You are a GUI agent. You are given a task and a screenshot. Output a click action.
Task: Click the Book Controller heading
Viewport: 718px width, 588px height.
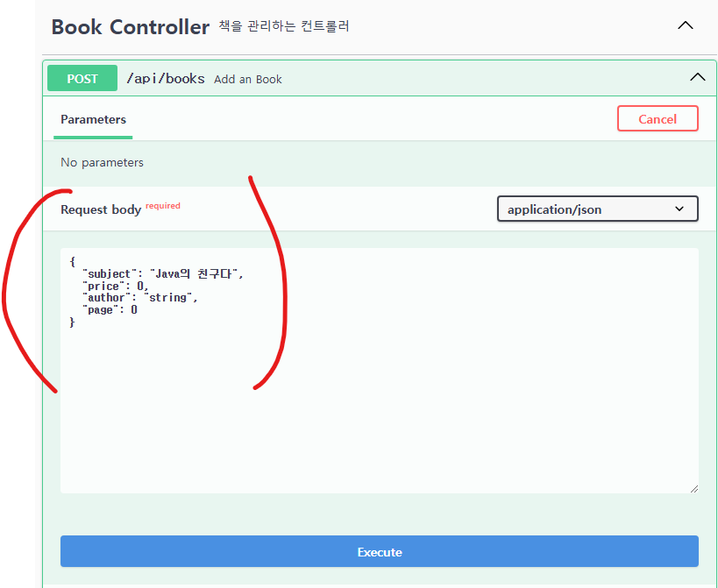click(131, 26)
